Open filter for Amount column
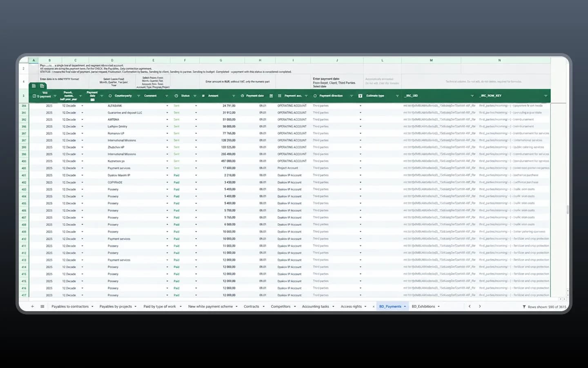Image resolution: width=588 pixels, height=368 pixels. click(234, 96)
